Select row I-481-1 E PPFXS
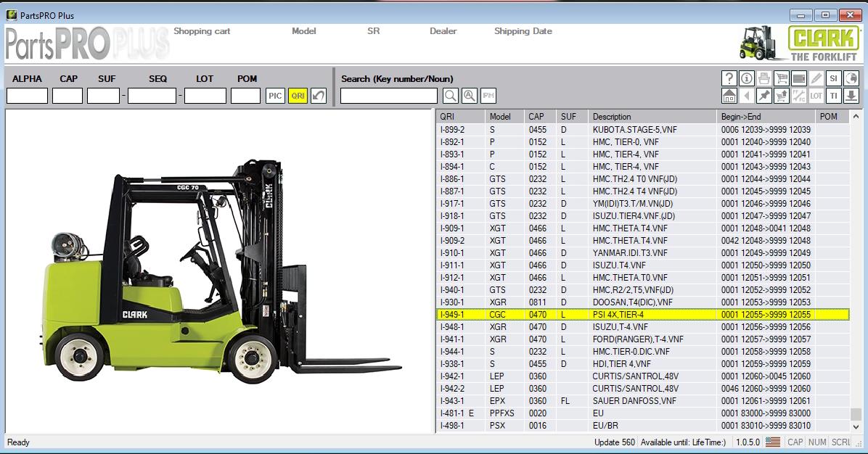The height and width of the screenshot is (454, 868). tap(643, 413)
